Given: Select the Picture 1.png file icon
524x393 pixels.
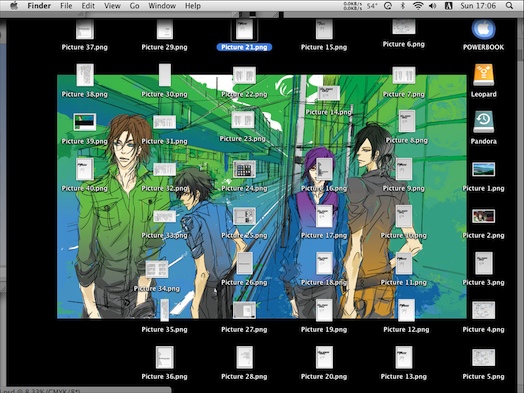Looking at the screenshot, I should 484,169.
